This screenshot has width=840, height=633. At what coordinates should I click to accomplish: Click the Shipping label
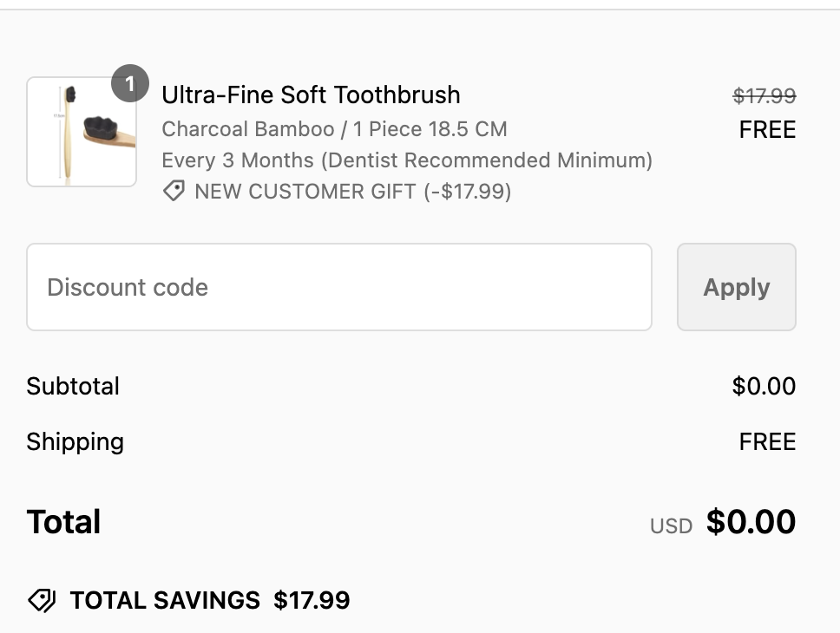pyautogui.click(x=75, y=441)
